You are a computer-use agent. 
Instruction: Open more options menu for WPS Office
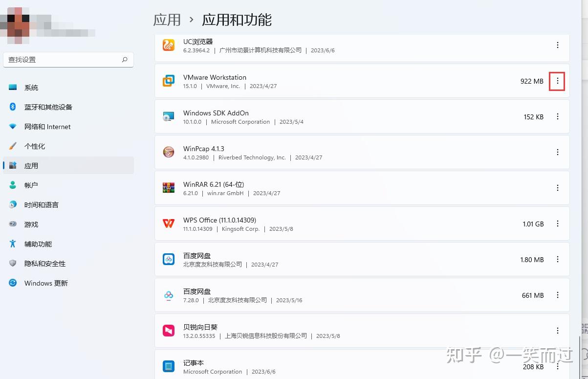tap(557, 223)
